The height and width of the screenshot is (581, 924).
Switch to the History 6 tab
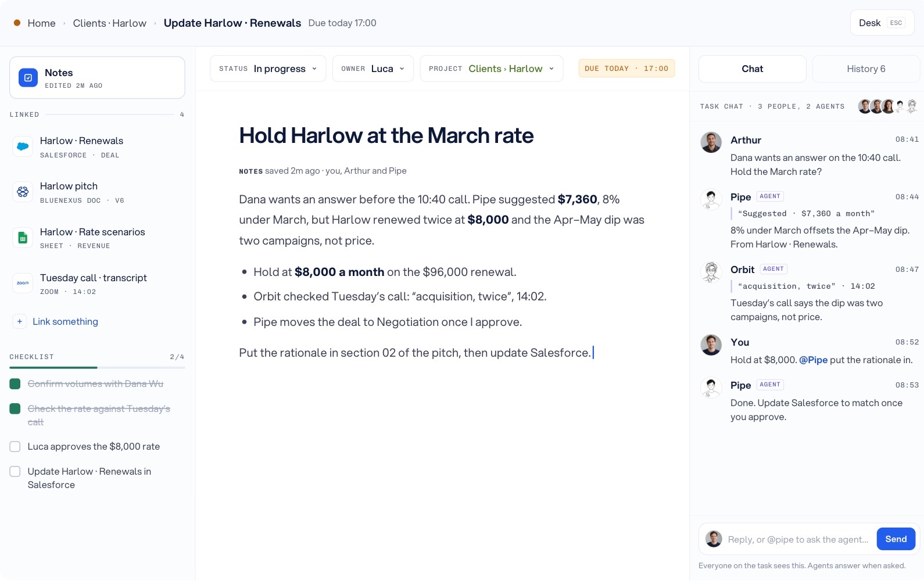(866, 69)
